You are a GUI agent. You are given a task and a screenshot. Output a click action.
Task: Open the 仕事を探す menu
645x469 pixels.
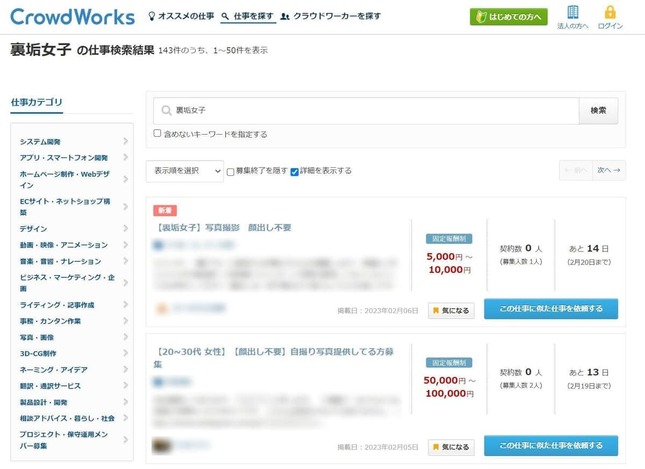click(245, 17)
